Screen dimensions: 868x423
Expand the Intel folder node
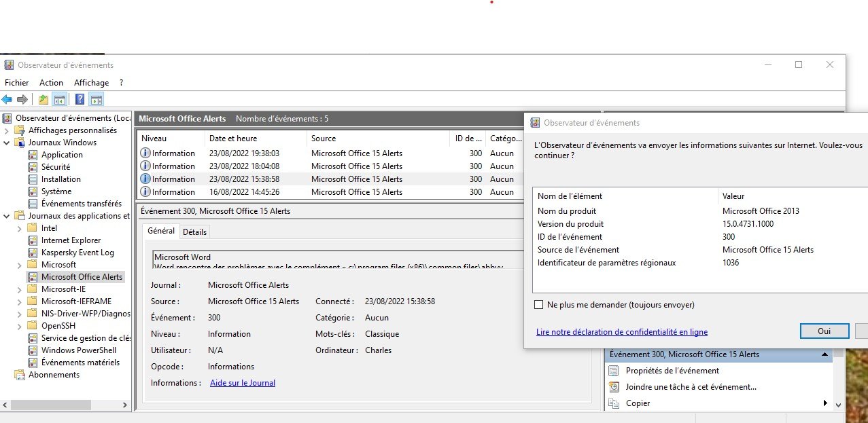tap(20, 228)
